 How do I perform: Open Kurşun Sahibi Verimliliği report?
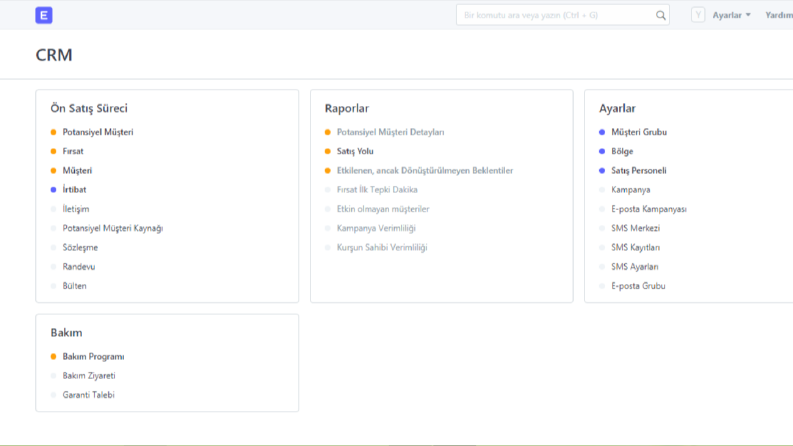click(382, 247)
